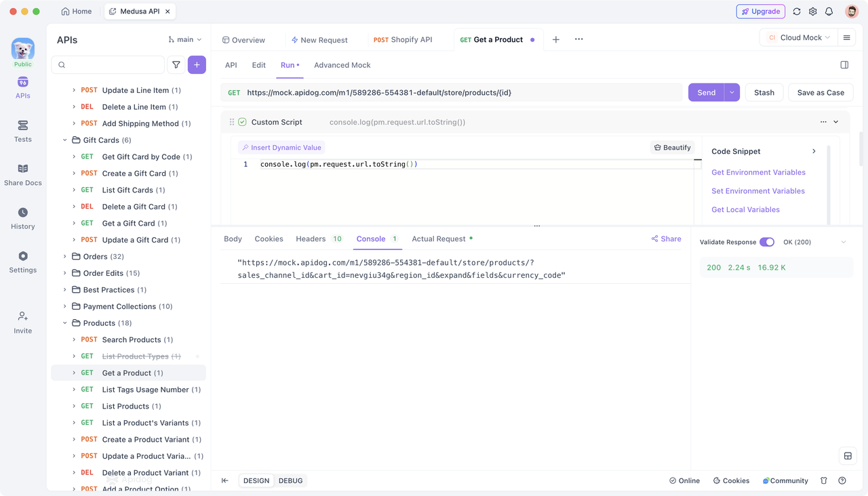This screenshot has width=868, height=496.
Task: Toggle the Custom Script enabled checkbox
Action: coord(242,122)
